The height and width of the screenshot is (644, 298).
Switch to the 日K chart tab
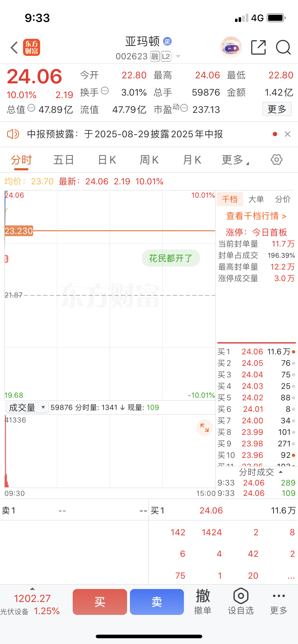click(107, 160)
